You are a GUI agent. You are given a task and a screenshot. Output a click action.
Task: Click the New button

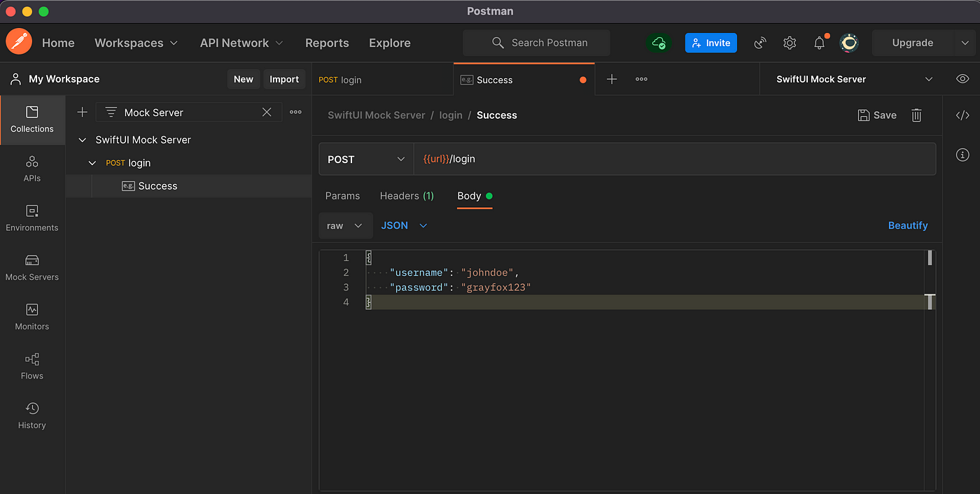click(x=244, y=79)
